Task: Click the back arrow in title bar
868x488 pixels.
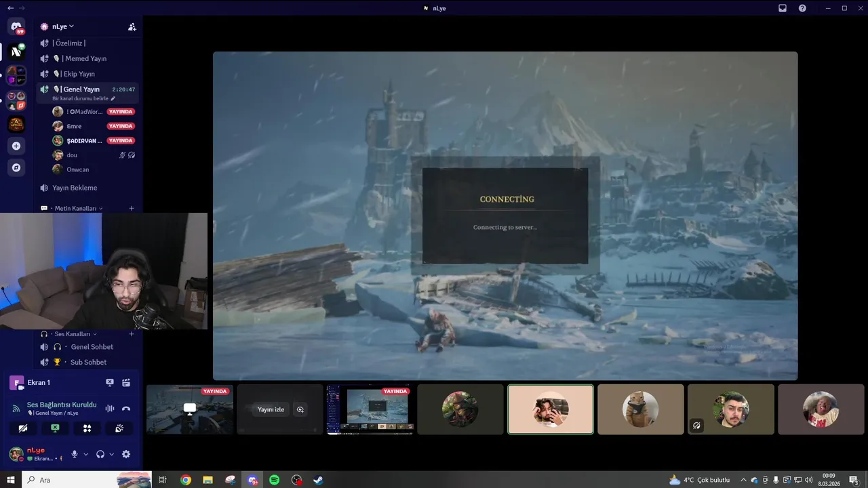Action: pyautogui.click(x=10, y=8)
